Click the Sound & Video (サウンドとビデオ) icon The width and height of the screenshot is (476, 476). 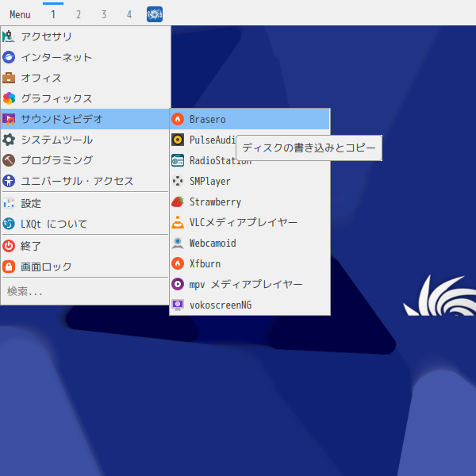[x=9, y=119]
